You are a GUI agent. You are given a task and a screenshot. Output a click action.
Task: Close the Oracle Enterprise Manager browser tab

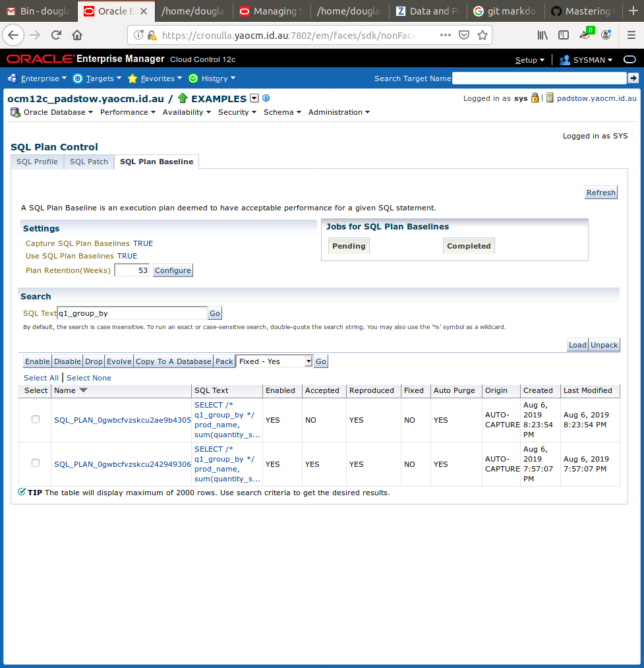point(144,11)
